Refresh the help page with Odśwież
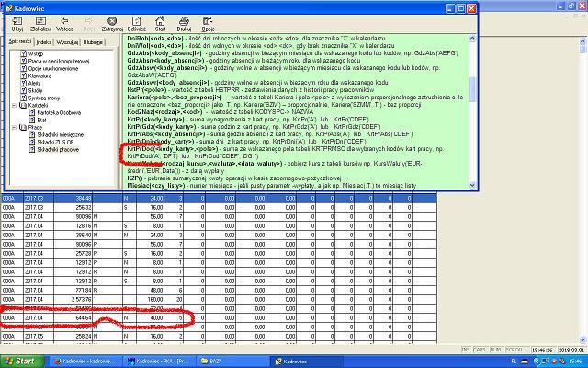The image size is (588, 368). pos(137,23)
